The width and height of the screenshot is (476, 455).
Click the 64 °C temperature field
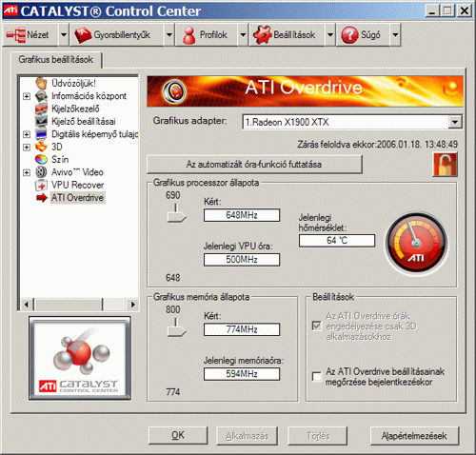point(337,241)
